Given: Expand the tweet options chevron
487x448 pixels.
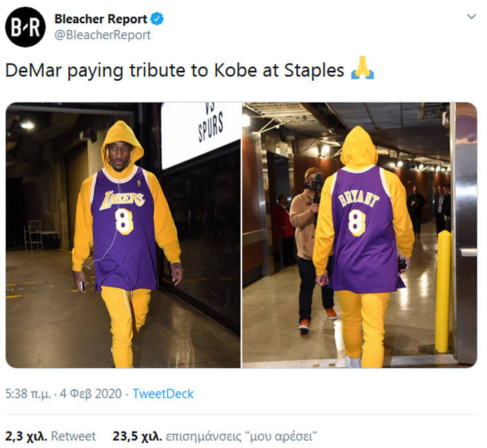Looking at the screenshot, I should (471, 17).
